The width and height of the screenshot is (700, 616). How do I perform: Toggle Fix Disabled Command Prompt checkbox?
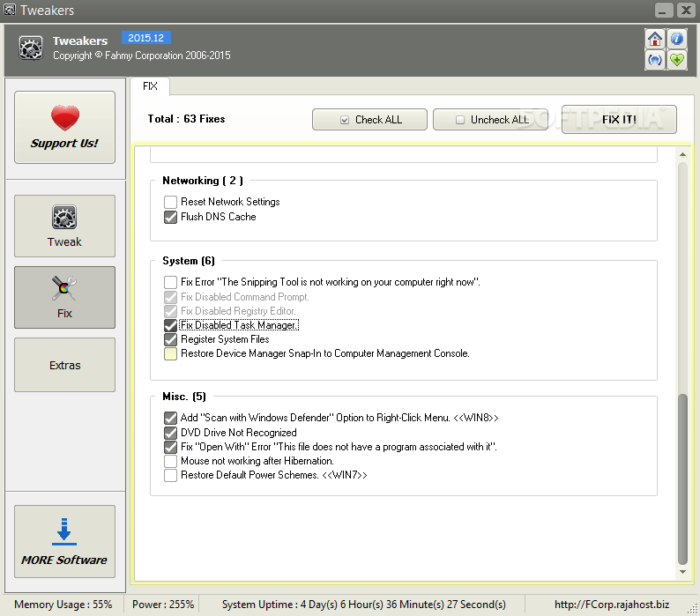pyautogui.click(x=170, y=297)
